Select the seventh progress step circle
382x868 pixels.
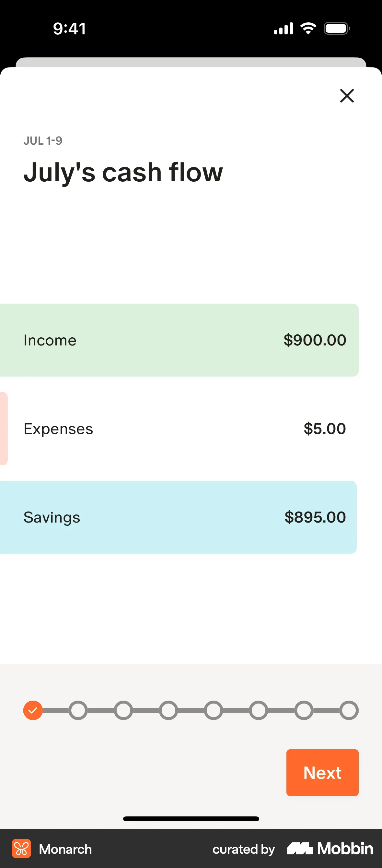304,710
